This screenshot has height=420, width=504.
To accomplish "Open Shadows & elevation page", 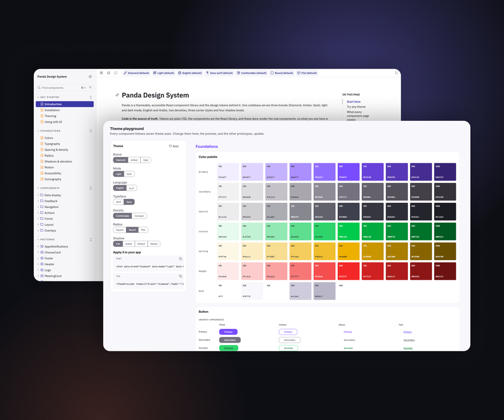I will click(58, 162).
